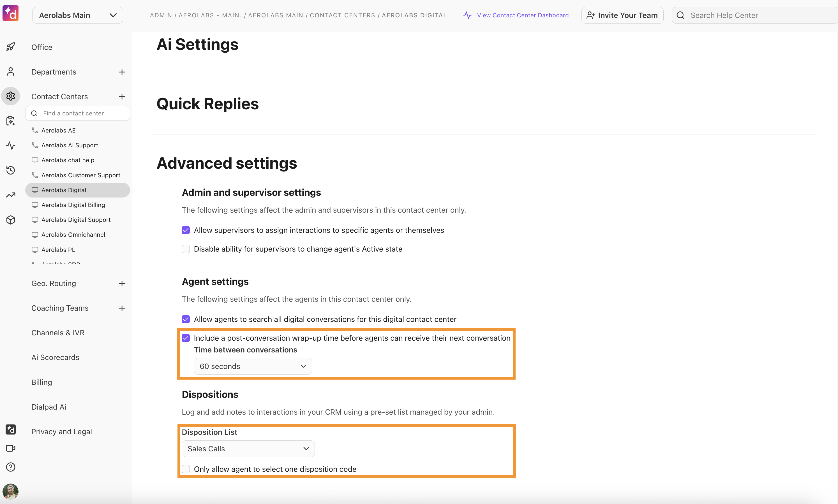The height and width of the screenshot is (504, 838).
Task: Click the search magnifier in Help Center field
Action: tap(680, 15)
